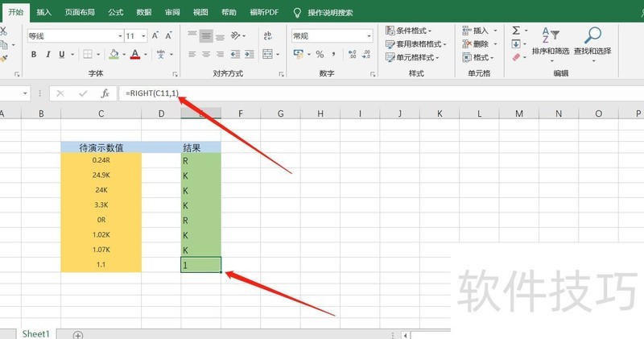This screenshot has width=644, height=339.
Task: Align text to top
Action: pos(192,35)
